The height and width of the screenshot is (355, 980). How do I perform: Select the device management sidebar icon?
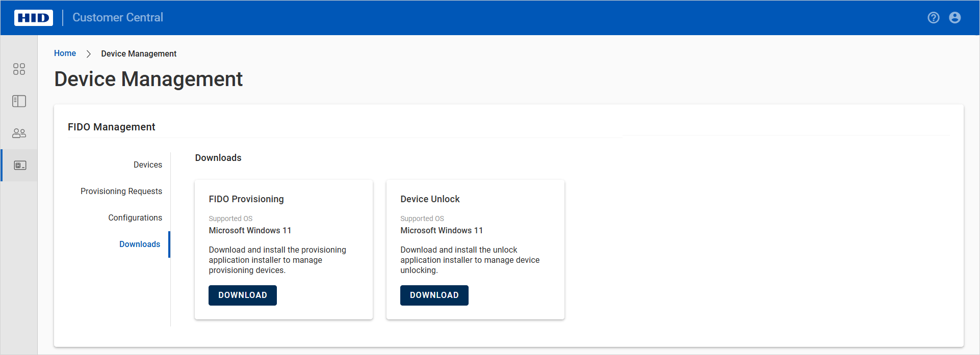[20, 166]
